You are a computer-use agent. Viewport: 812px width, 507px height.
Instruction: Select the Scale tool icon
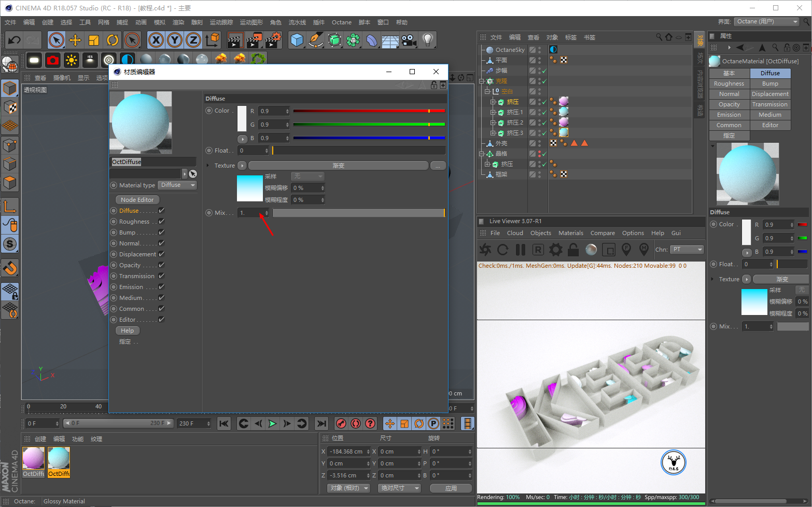(94, 40)
